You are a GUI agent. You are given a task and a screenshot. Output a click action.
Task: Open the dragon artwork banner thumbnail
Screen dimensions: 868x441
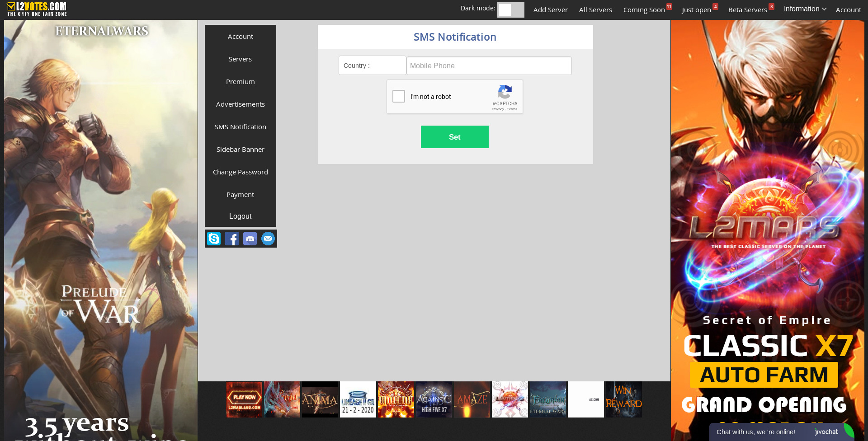click(282, 399)
